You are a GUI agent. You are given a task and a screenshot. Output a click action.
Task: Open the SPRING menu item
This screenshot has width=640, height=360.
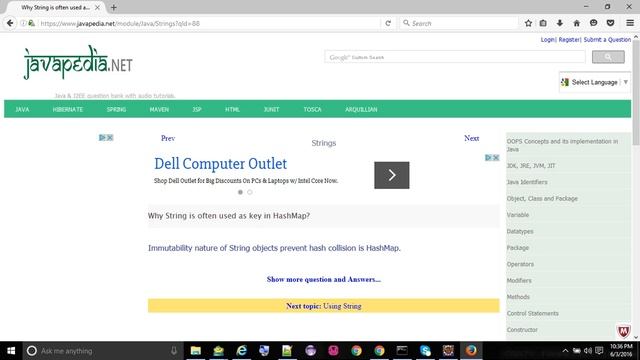(116, 109)
